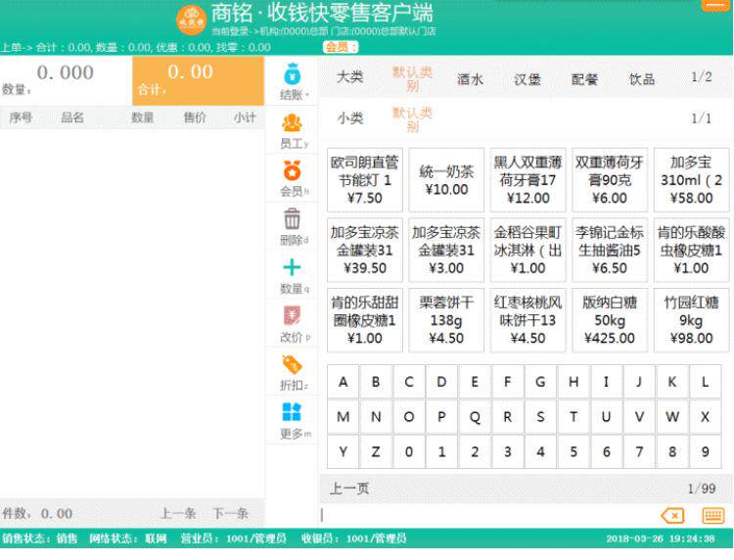Tap the letter L key

click(x=705, y=382)
